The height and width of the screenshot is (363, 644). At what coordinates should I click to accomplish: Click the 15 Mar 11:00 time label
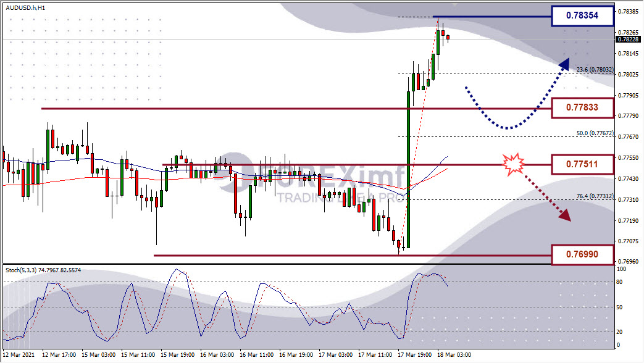point(138,355)
